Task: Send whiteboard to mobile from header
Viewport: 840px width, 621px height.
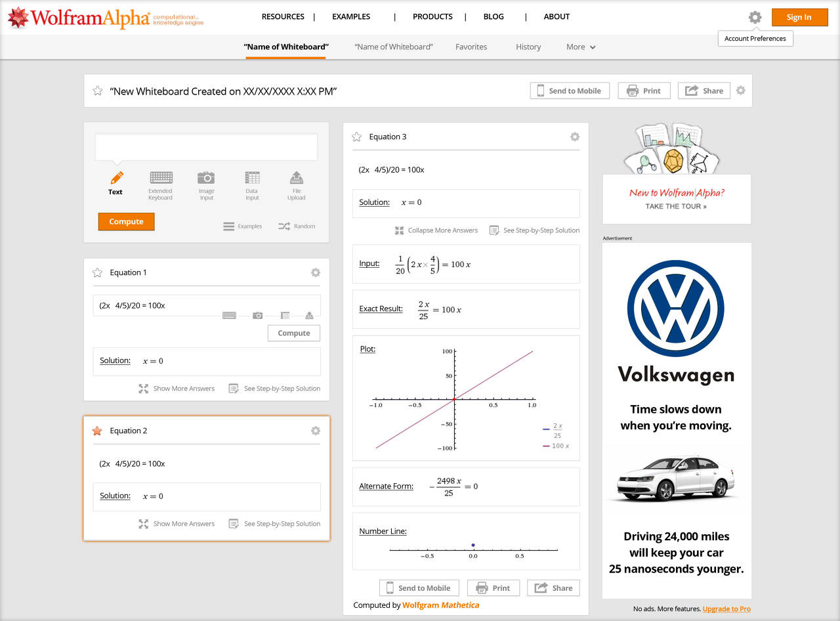Action: point(570,91)
